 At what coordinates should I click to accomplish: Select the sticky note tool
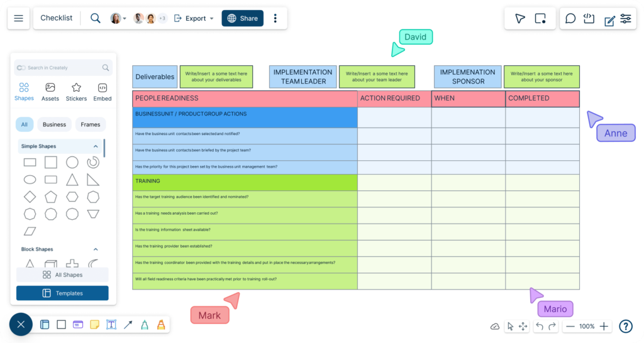[94, 325]
